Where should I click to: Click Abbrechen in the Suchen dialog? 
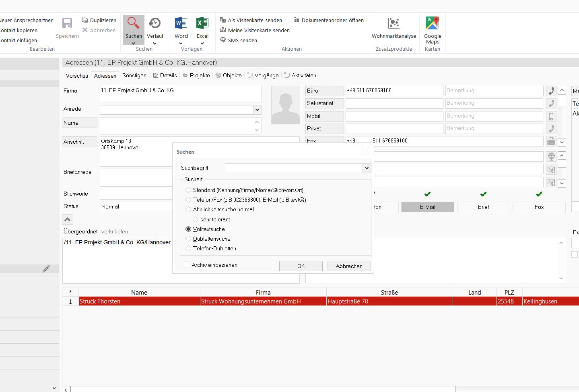pos(349,266)
